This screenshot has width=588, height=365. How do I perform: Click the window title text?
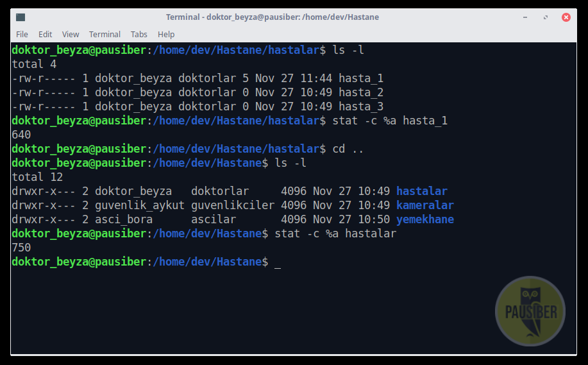pyautogui.click(x=273, y=17)
